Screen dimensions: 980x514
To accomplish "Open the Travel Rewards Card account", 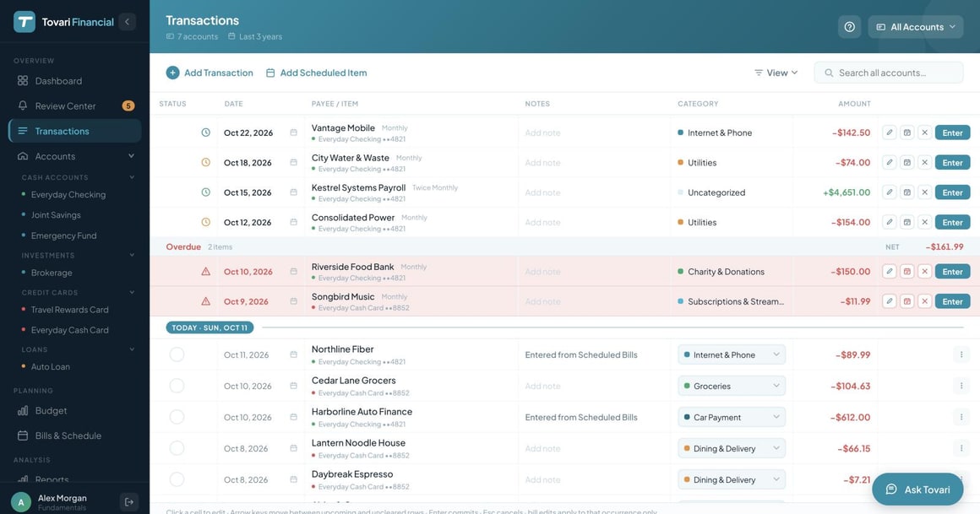I will [69, 309].
